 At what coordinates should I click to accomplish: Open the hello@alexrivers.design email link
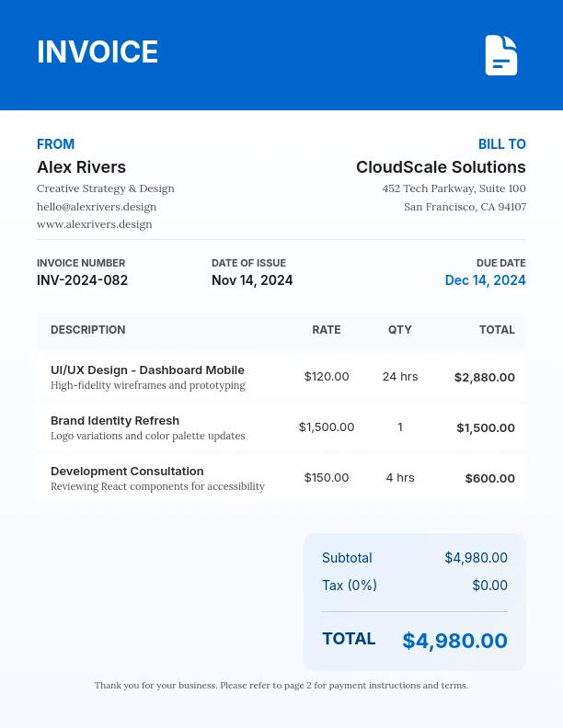(x=97, y=207)
